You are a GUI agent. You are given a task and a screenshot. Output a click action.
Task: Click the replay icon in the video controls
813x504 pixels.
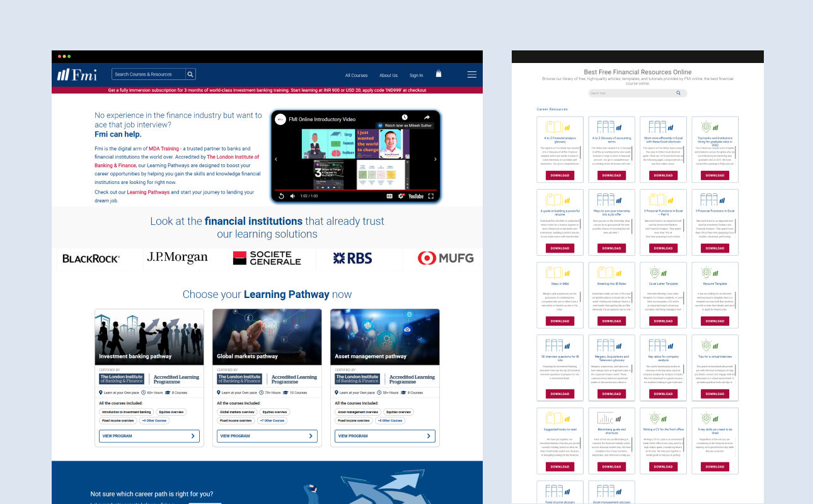(x=282, y=196)
